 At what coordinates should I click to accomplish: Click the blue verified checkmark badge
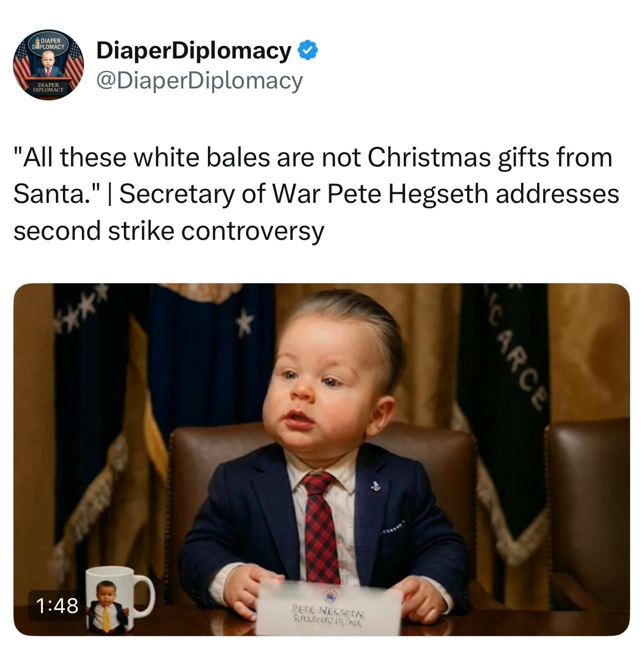coord(308,50)
